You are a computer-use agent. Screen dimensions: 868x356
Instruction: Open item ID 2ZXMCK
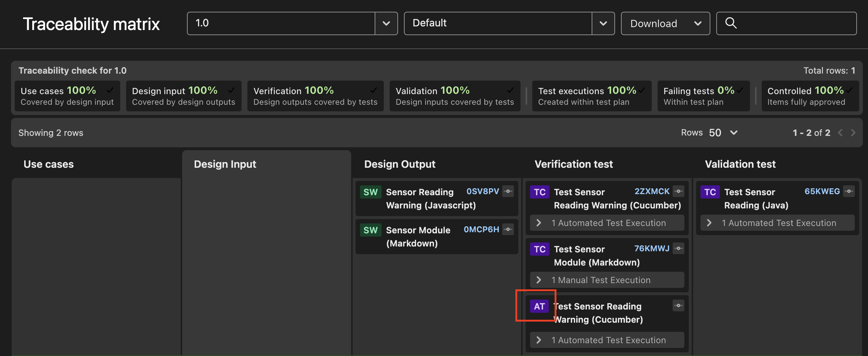point(652,191)
